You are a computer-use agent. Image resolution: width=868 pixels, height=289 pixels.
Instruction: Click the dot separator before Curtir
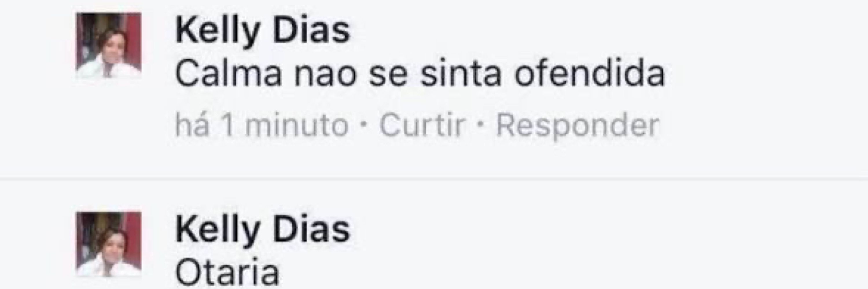364,125
